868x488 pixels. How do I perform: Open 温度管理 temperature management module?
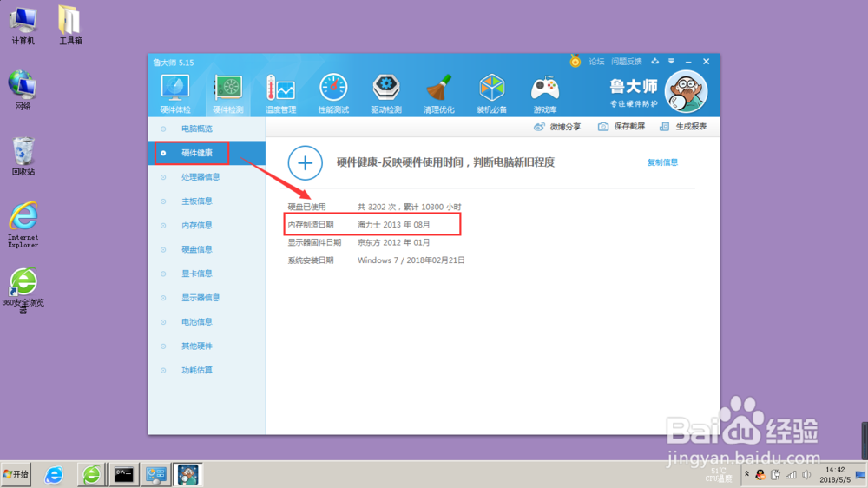click(x=280, y=94)
